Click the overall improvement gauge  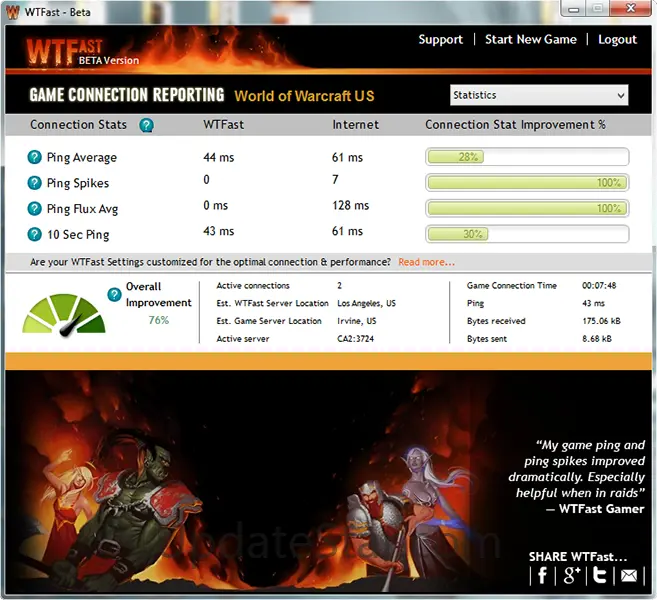64,314
